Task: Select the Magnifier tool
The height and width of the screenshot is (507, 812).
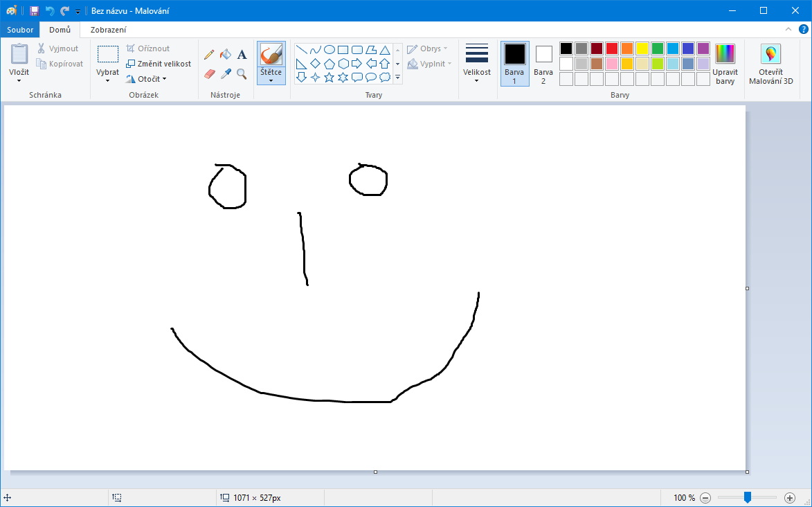Action: point(242,73)
